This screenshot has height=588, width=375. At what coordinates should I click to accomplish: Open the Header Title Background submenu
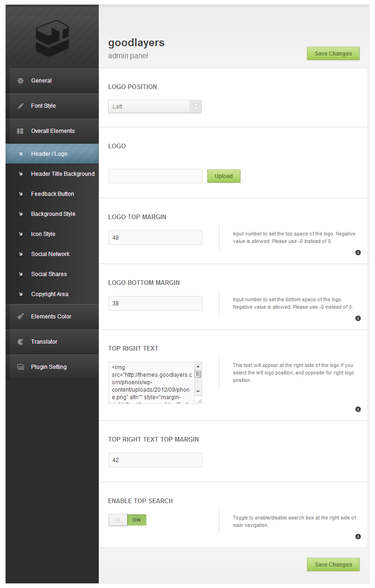[62, 174]
